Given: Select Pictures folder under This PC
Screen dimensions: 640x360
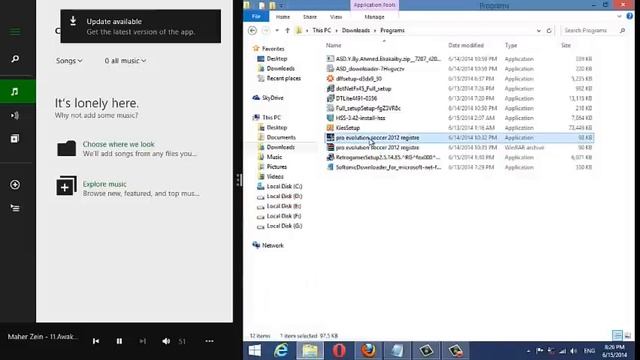Looking at the screenshot, I should 277,167.
